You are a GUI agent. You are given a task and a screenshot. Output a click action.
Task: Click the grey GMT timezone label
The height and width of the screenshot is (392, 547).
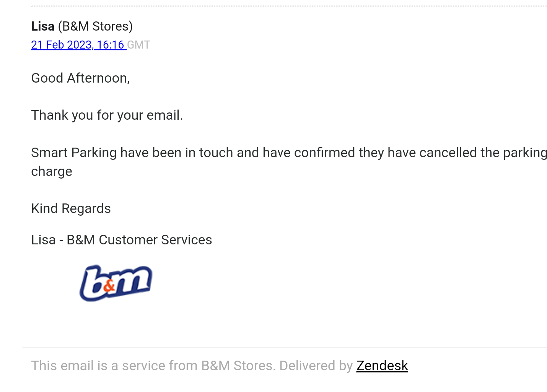(x=138, y=45)
